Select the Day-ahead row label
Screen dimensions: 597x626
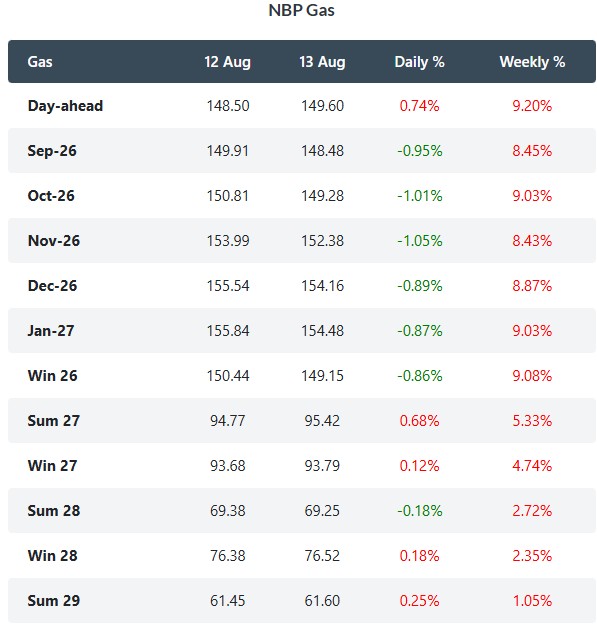click(65, 106)
